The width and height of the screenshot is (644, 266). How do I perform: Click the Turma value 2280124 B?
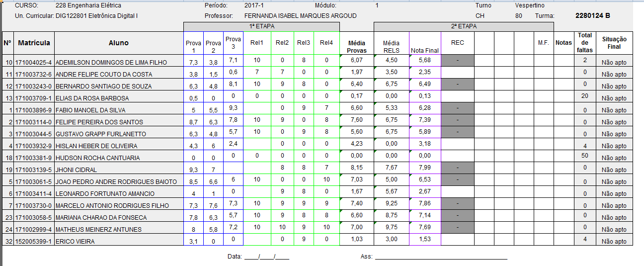592,16
